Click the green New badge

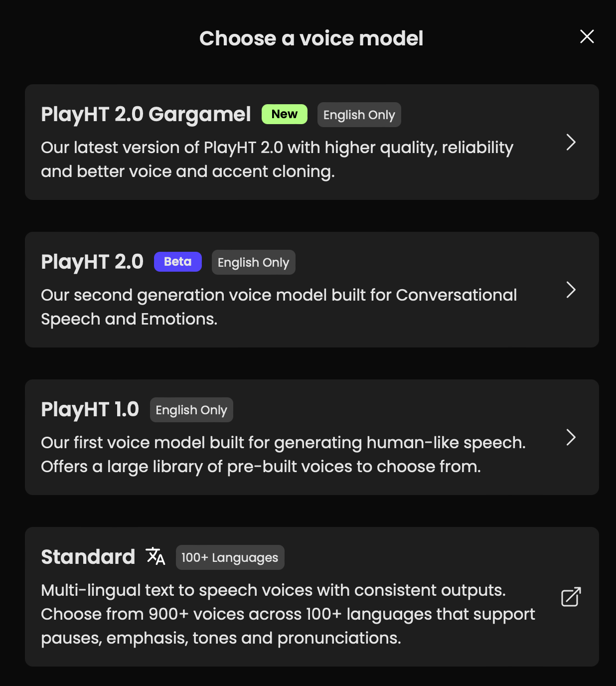point(284,114)
